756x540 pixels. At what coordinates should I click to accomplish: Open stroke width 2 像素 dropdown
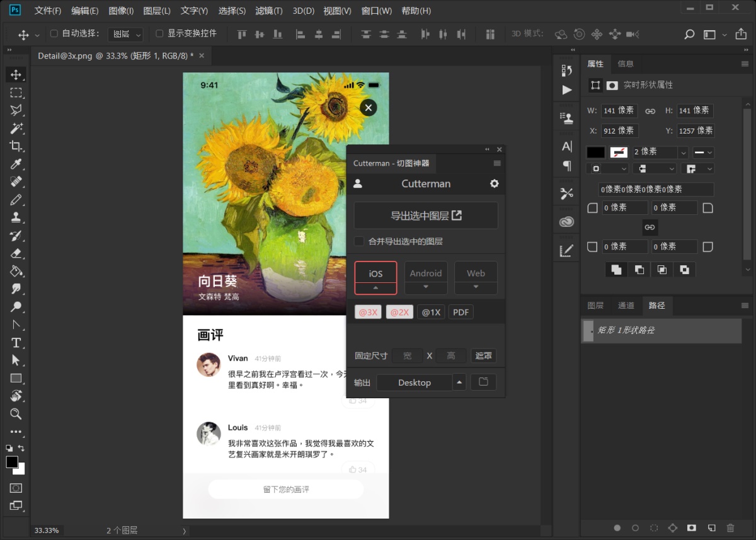click(683, 152)
